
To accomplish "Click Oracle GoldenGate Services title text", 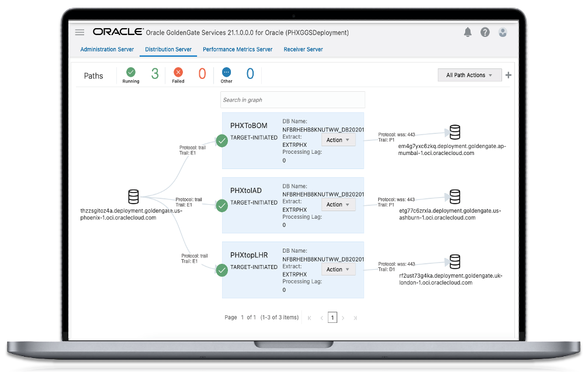I will pos(247,33).
